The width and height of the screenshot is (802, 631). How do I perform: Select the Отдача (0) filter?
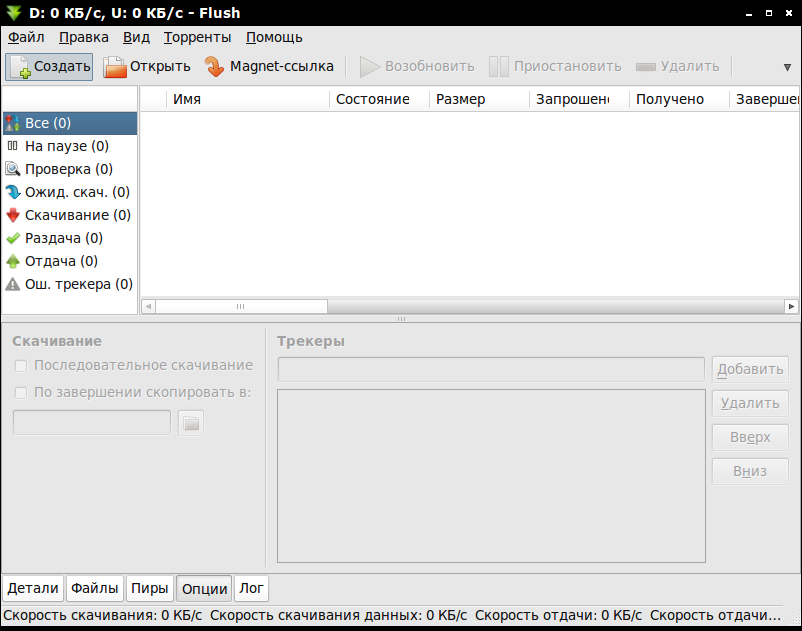pyautogui.click(x=70, y=261)
